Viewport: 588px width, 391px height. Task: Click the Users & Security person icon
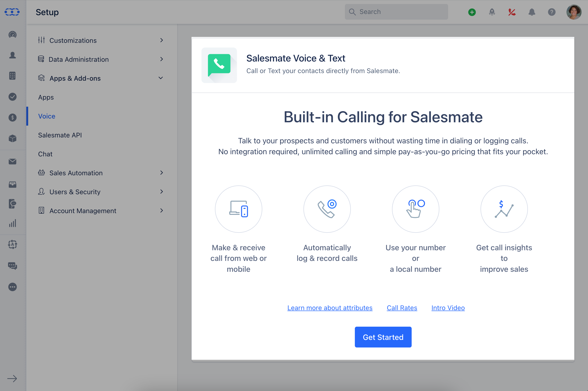41,192
